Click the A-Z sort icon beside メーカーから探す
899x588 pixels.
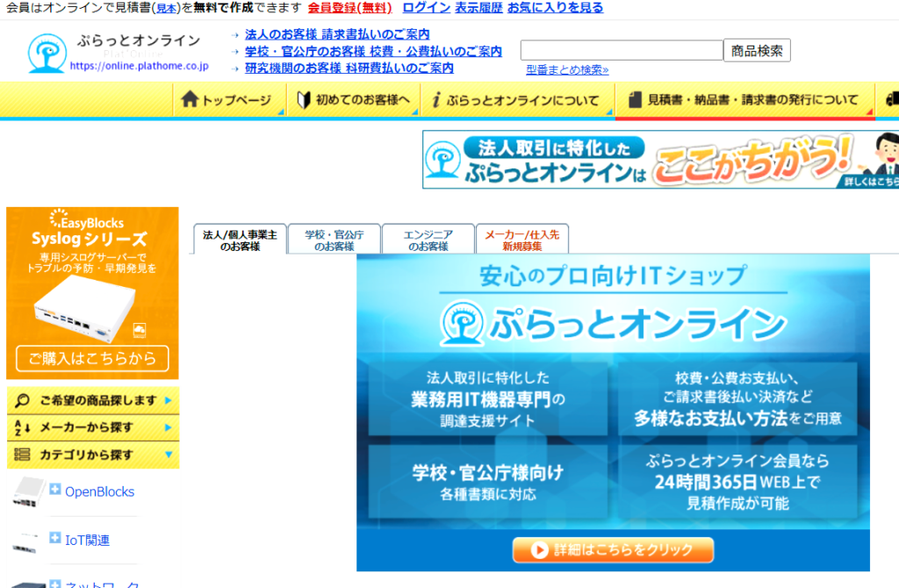22,427
